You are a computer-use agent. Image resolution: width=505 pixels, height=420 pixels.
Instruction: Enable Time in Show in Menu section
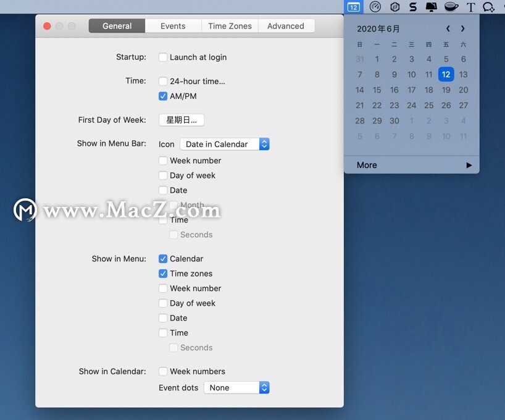click(163, 333)
